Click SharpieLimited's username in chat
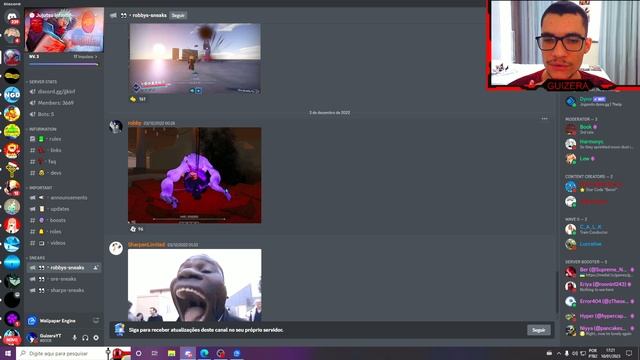The image size is (640, 360). pos(147,245)
